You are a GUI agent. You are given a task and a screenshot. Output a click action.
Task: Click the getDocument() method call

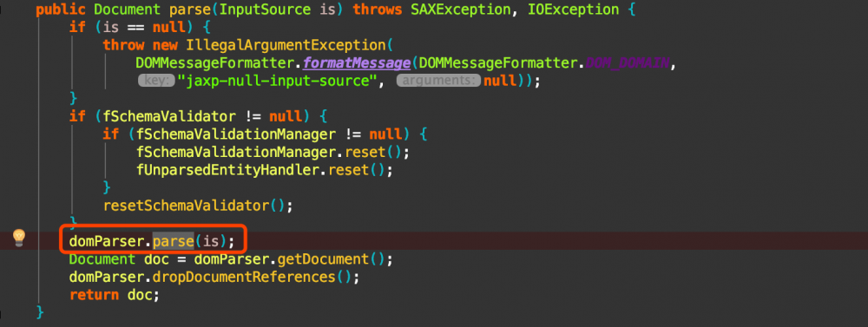pos(331,259)
